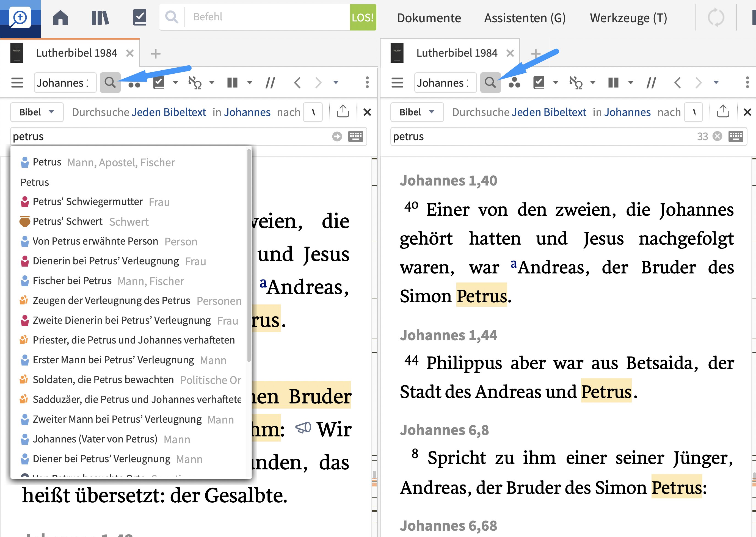The height and width of the screenshot is (537, 756).
Task: Click left pane Jeden Bibeltext link
Action: click(x=169, y=112)
